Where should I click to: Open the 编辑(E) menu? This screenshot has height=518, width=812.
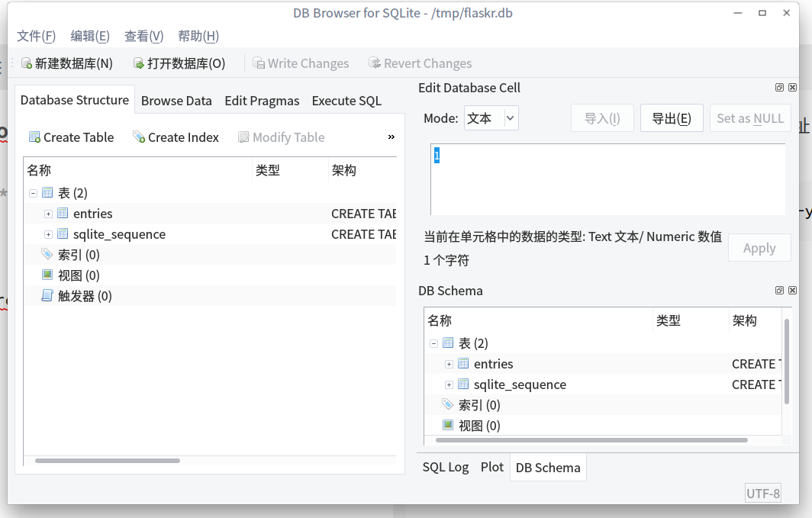tap(90, 36)
